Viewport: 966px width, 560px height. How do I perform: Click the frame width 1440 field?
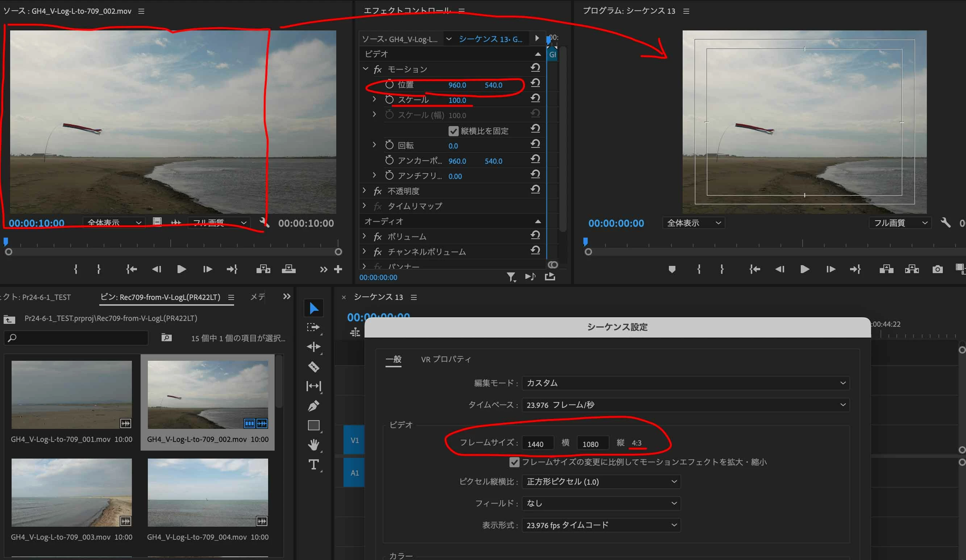(x=537, y=443)
